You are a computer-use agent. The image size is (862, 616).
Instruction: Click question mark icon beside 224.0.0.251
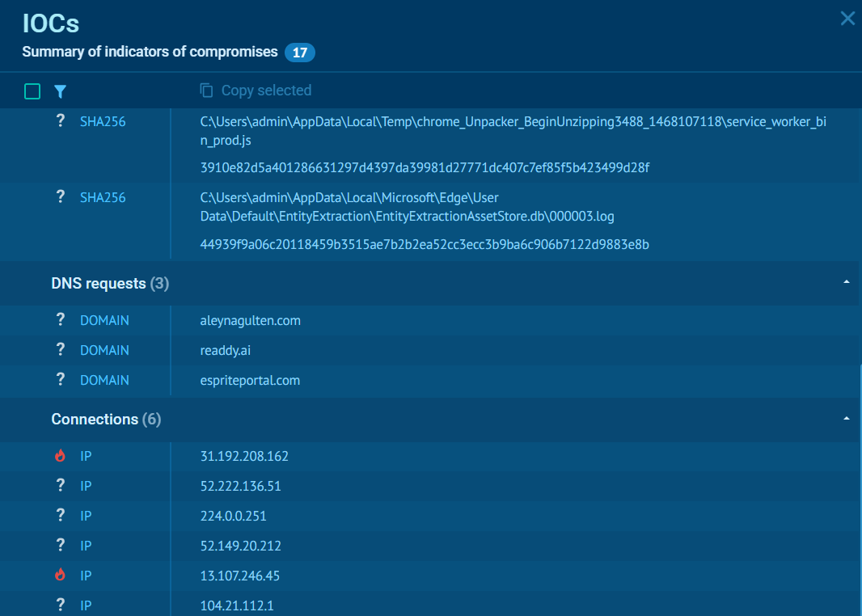pyautogui.click(x=60, y=516)
